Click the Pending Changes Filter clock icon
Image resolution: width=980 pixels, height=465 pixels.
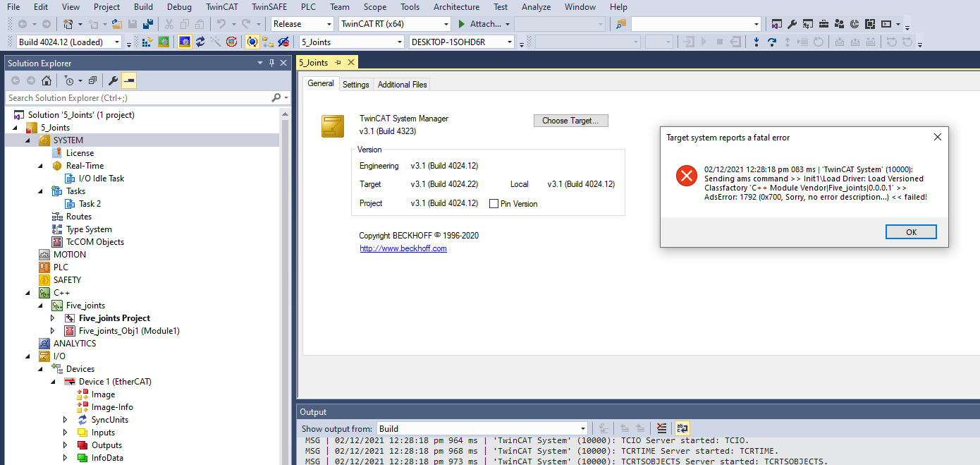pos(69,80)
